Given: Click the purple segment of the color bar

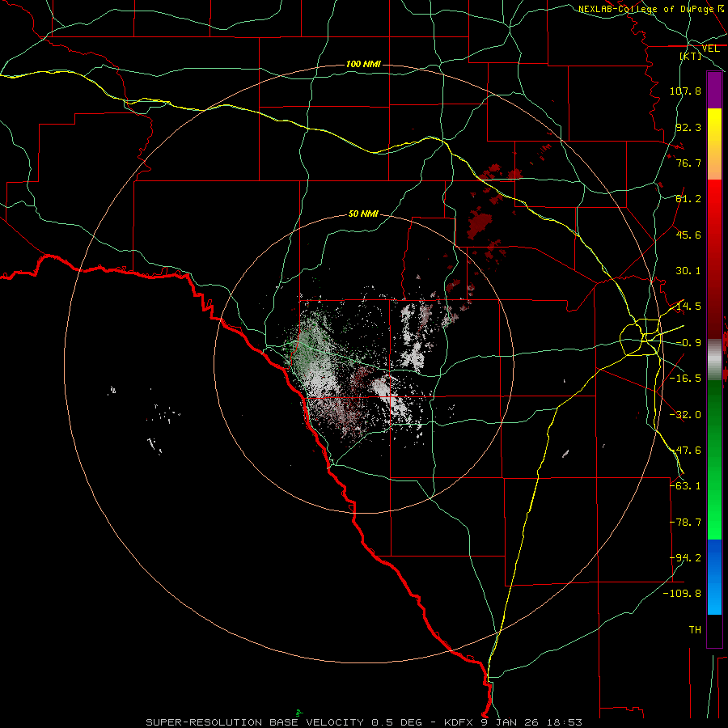Looking at the screenshot, I should tap(714, 90).
